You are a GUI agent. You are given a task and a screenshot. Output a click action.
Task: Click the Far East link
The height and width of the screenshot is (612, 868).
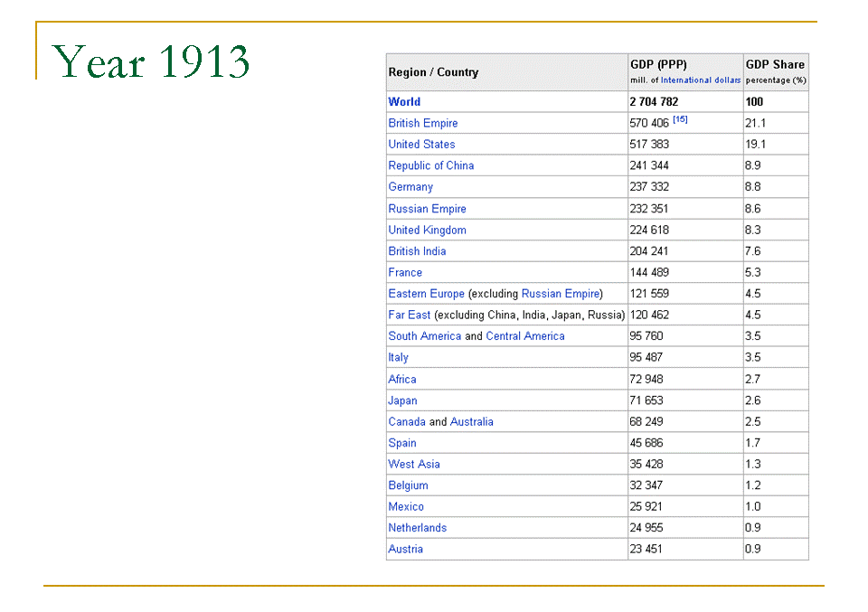tap(409, 315)
